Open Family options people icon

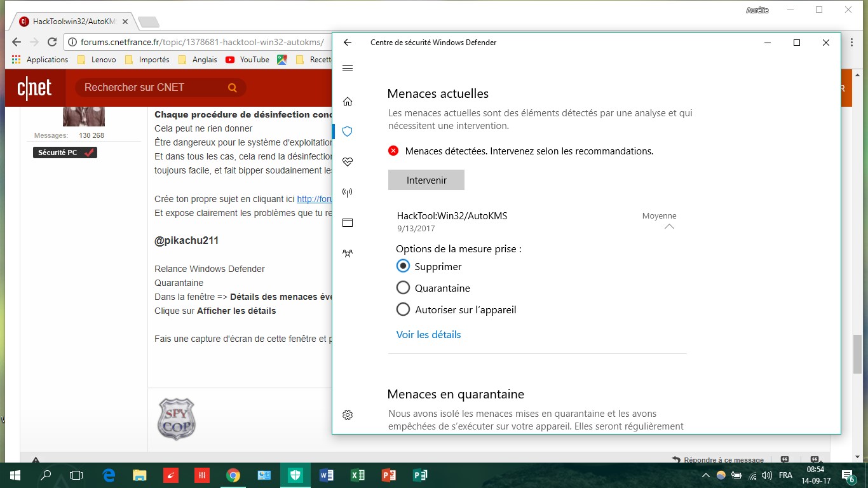click(x=347, y=254)
